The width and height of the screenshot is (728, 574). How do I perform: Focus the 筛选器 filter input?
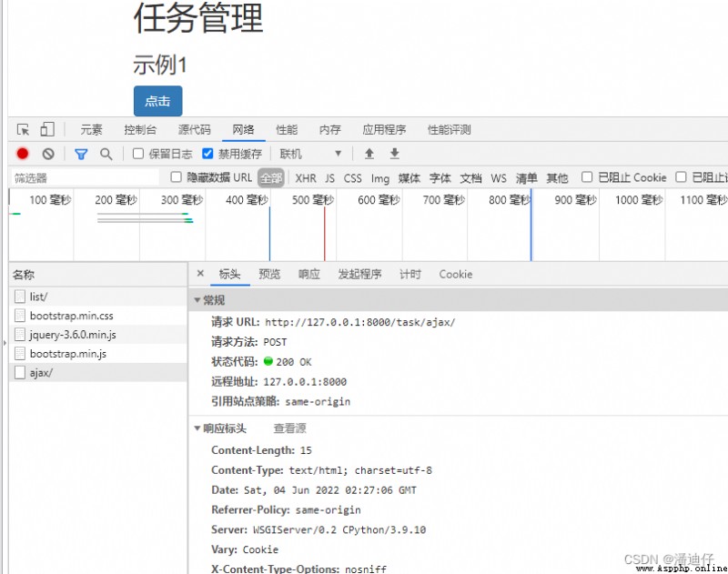tap(85, 177)
